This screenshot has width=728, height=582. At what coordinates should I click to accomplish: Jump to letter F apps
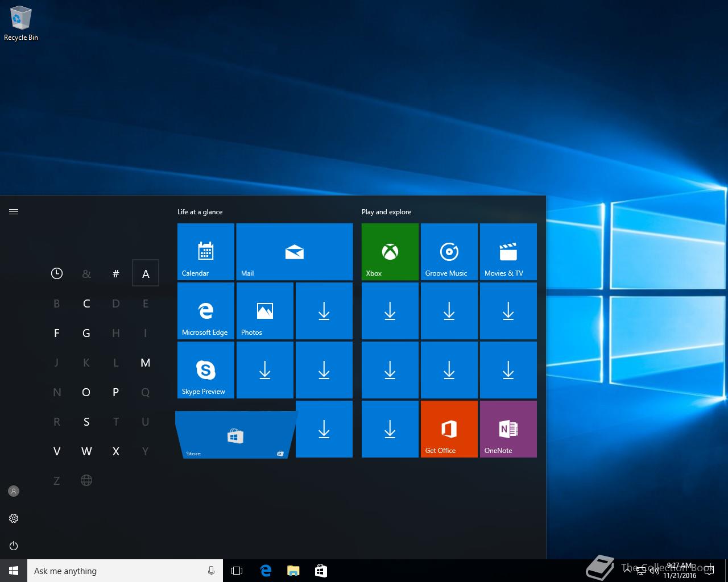[x=57, y=333]
